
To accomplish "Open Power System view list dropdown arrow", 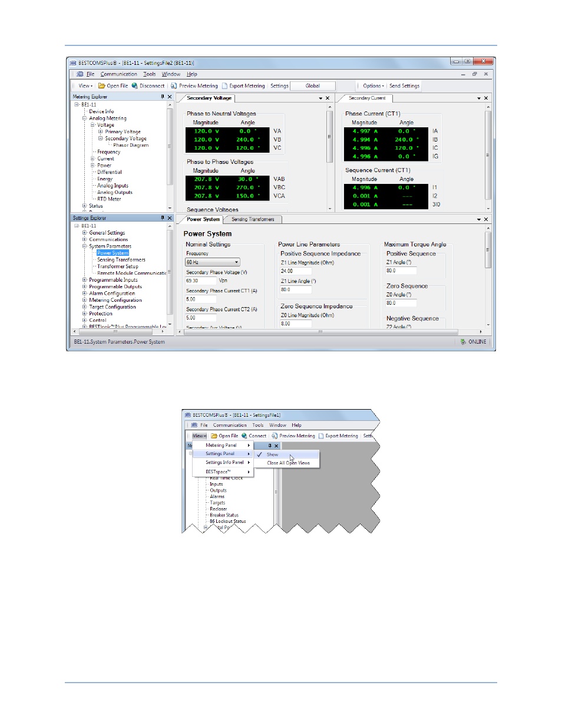I will [x=479, y=219].
